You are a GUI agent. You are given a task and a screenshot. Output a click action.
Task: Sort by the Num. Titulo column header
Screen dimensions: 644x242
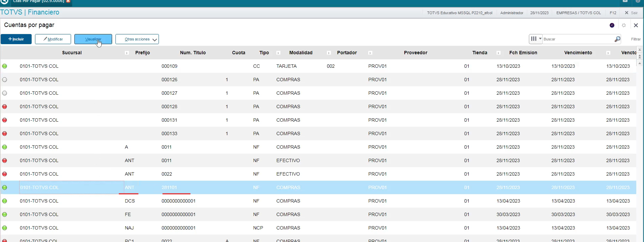coord(193,53)
